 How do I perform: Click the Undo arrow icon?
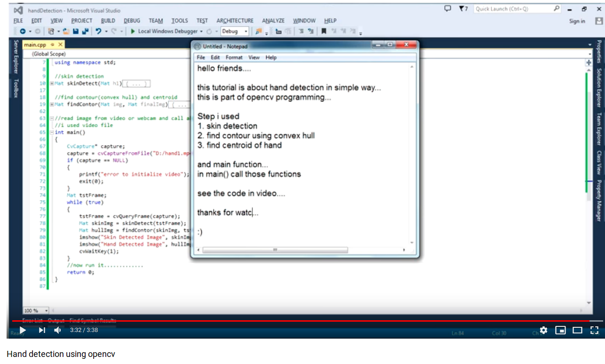pyautogui.click(x=98, y=32)
